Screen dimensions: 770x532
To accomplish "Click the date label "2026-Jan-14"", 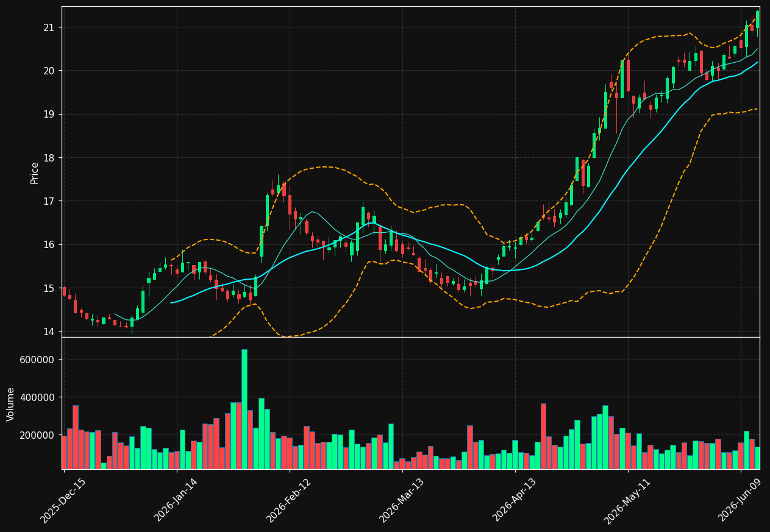I will pyautogui.click(x=176, y=500).
